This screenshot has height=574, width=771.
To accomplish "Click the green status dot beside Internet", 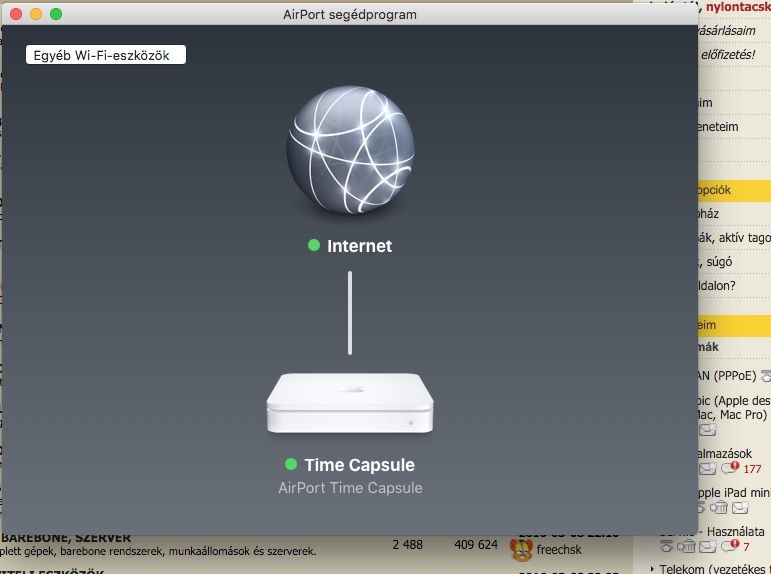I will [x=314, y=245].
